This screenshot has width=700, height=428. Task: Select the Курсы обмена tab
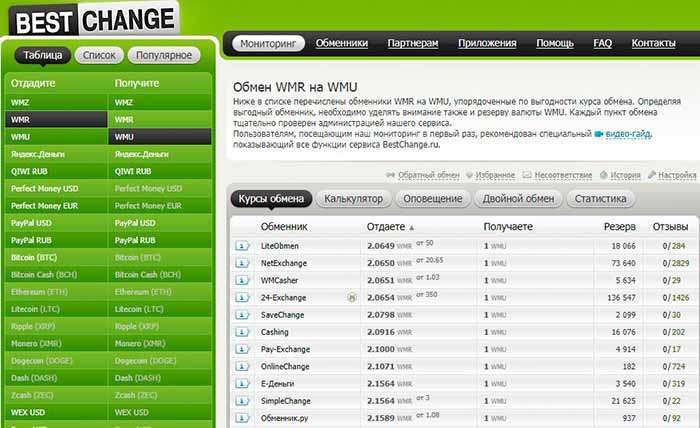(271, 199)
